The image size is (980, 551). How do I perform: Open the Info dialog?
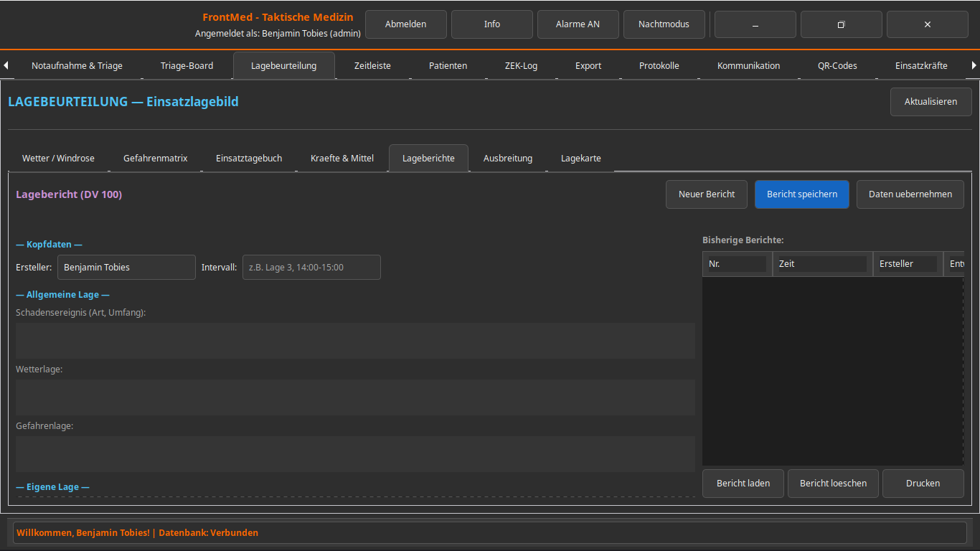pyautogui.click(x=491, y=24)
